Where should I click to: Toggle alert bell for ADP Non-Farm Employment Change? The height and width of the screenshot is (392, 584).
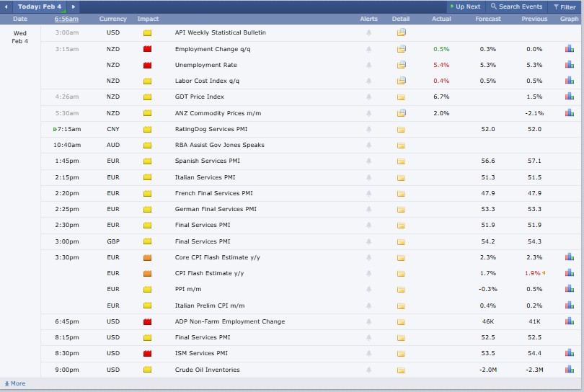(x=368, y=321)
